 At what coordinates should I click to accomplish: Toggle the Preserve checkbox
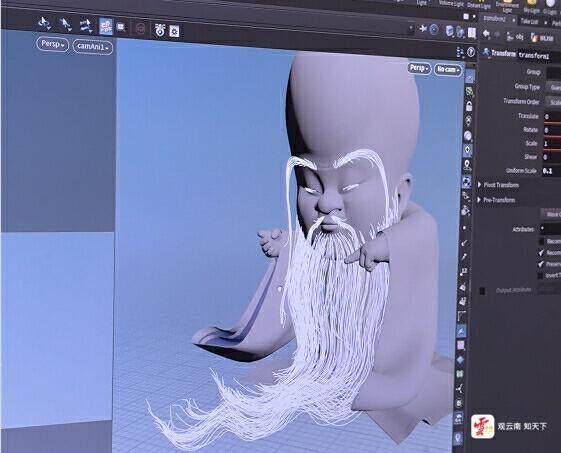pyautogui.click(x=541, y=264)
